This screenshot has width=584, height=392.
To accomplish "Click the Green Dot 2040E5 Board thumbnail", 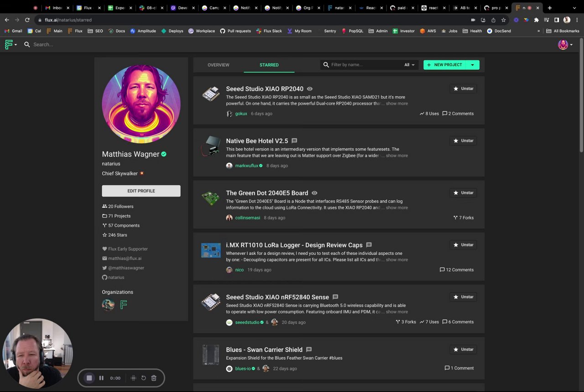I will pos(211,198).
